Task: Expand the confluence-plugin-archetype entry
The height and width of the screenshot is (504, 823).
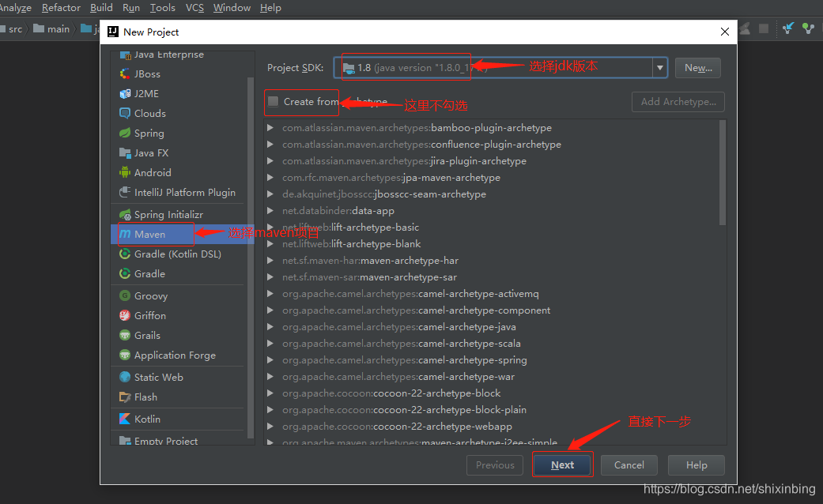Action: click(270, 145)
